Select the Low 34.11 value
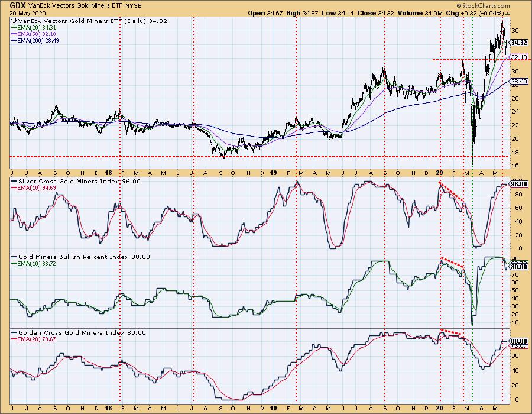Screen dimensions: 532x414 tap(338, 13)
